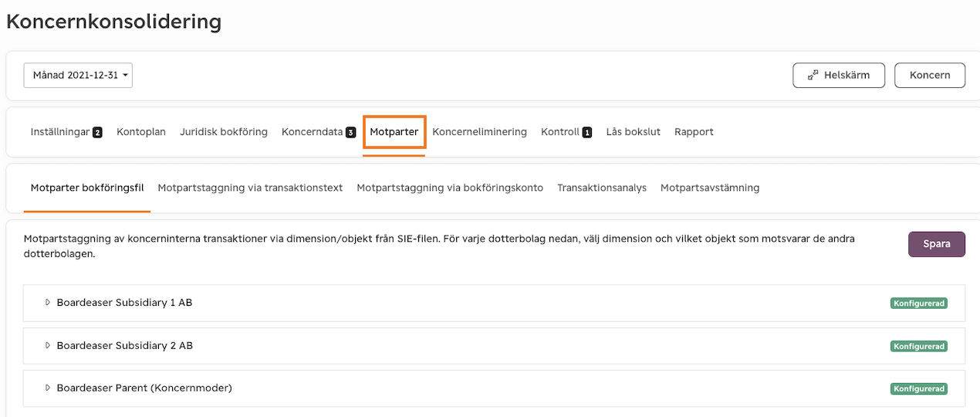The height and width of the screenshot is (417, 980).
Task: Click the badge 1 next to Kontroll
Action: click(x=587, y=132)
